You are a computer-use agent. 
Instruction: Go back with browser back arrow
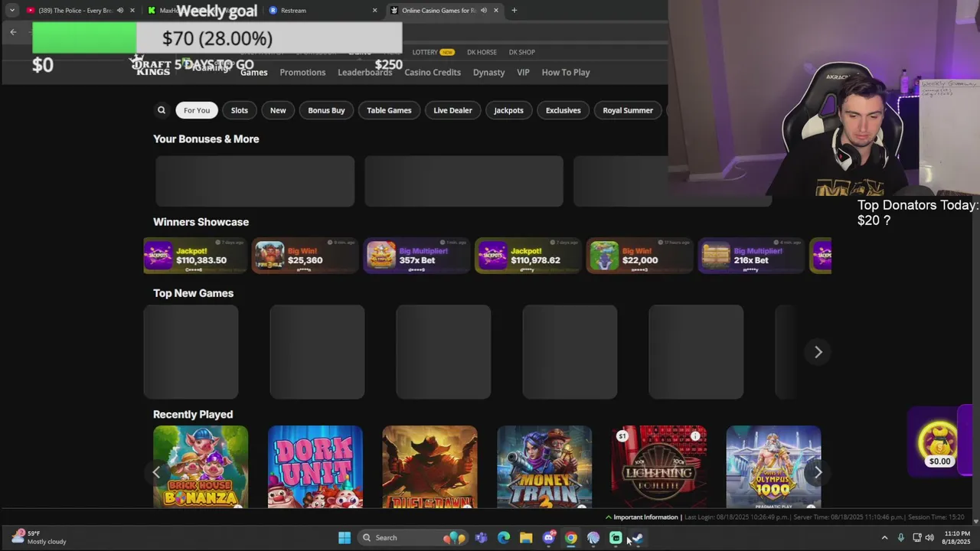pyautogui.click(x=13, y=32)
